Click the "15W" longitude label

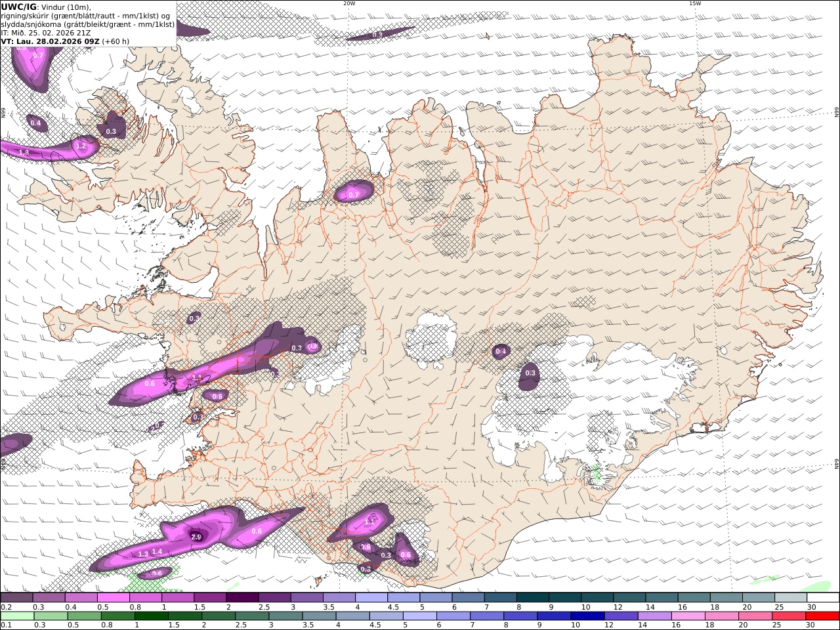click(x=695, y=3)
